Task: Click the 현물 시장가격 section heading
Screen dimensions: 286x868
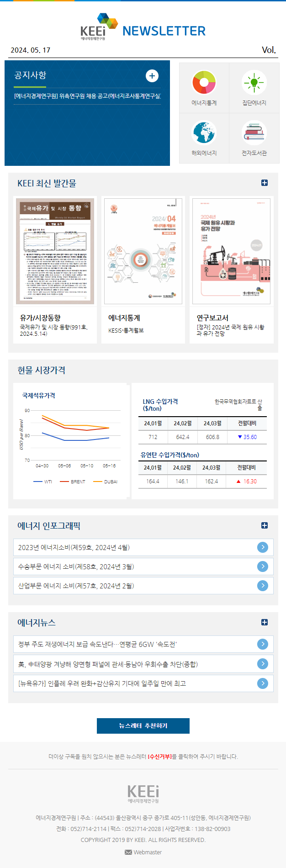Action: [41, 370]
